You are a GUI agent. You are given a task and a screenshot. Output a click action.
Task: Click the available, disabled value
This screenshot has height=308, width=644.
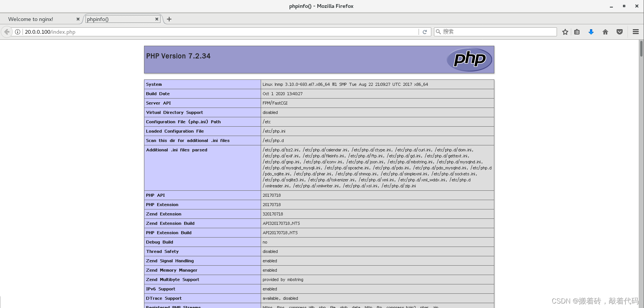point(280,298)
